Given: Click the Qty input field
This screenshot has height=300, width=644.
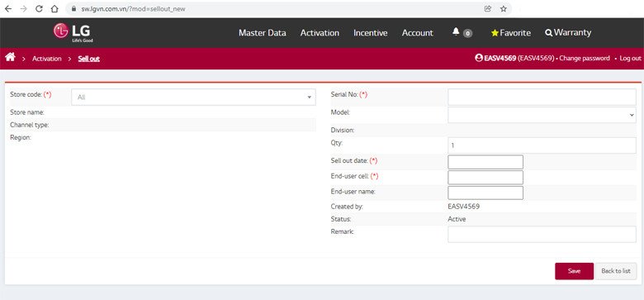Looking at the screenshot, I should click(x=542, y=145).
